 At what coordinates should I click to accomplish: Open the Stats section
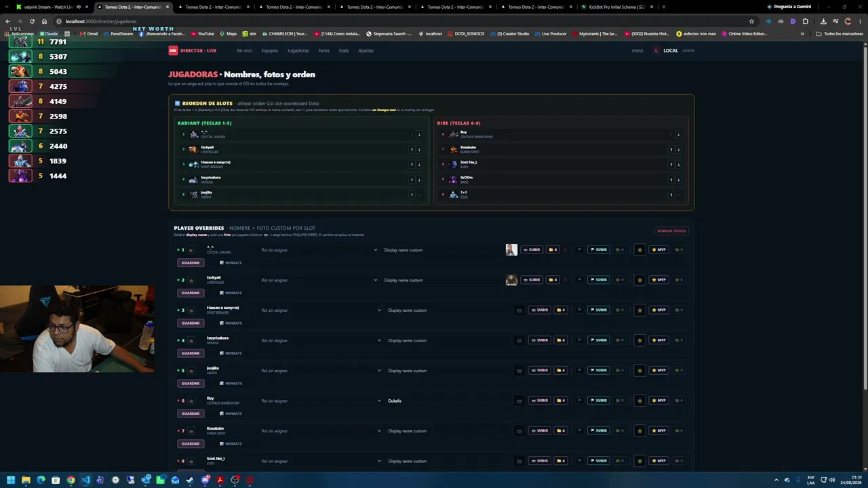(344, 51)
